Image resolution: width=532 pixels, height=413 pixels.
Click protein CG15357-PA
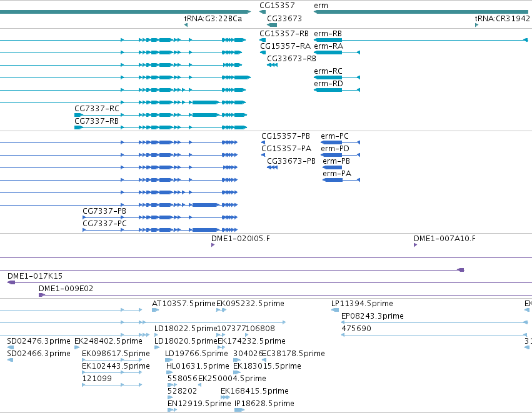[x=263, y=155]
